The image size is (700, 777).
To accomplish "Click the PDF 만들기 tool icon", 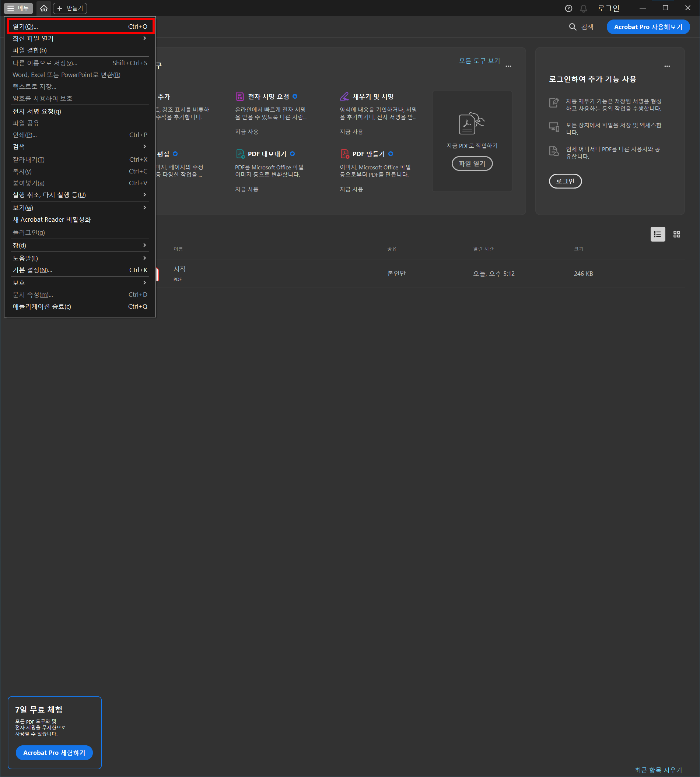I will pyautogui.click(x=344, y=154).
